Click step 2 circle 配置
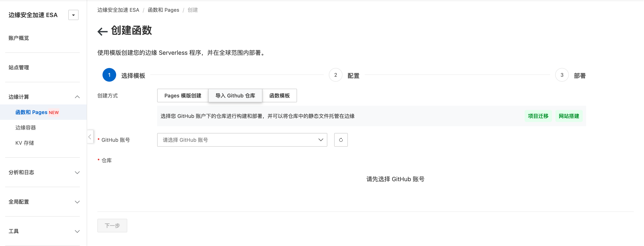The height and width of the screenshot is (246, 644). coord(335,75)
